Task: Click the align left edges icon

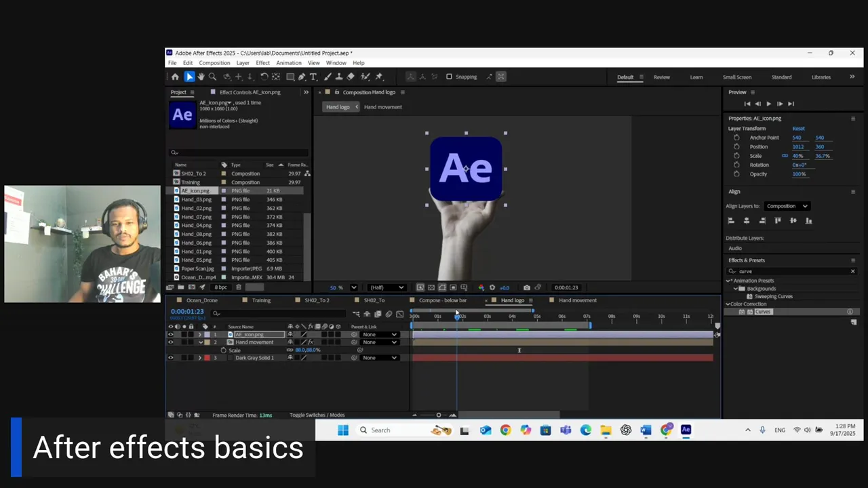Action: [731, 220]
